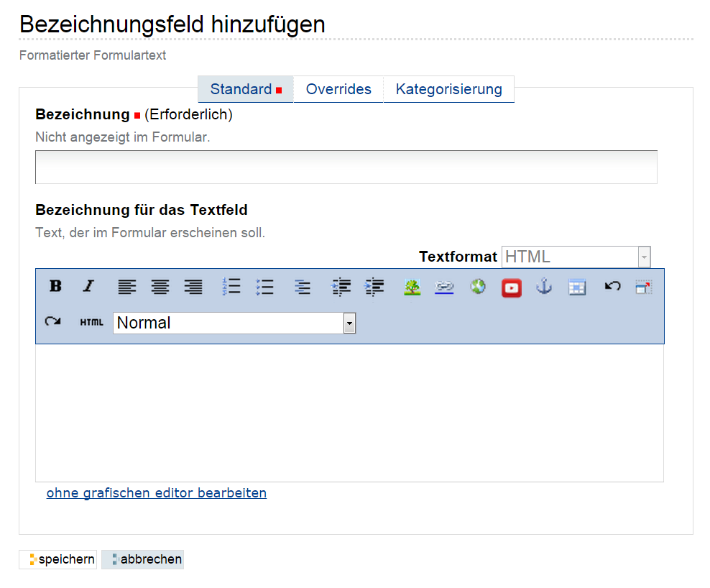Click the 'Formatierter Formulartext' description text
The width and height of the screenshot is (710, 588).
coord(93,55)
